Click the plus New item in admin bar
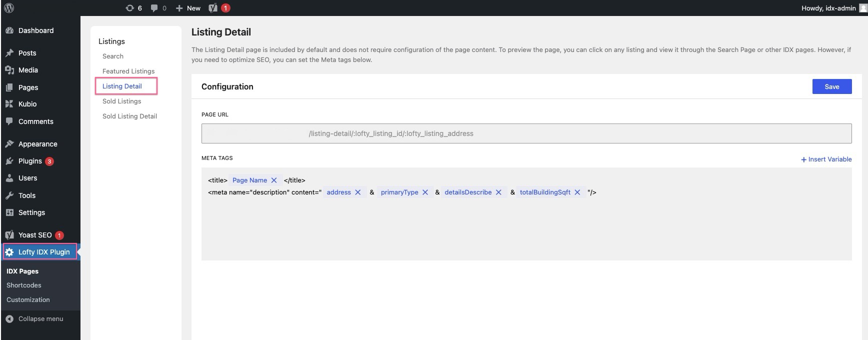This screenshot has height=340, width=868. 188,8
